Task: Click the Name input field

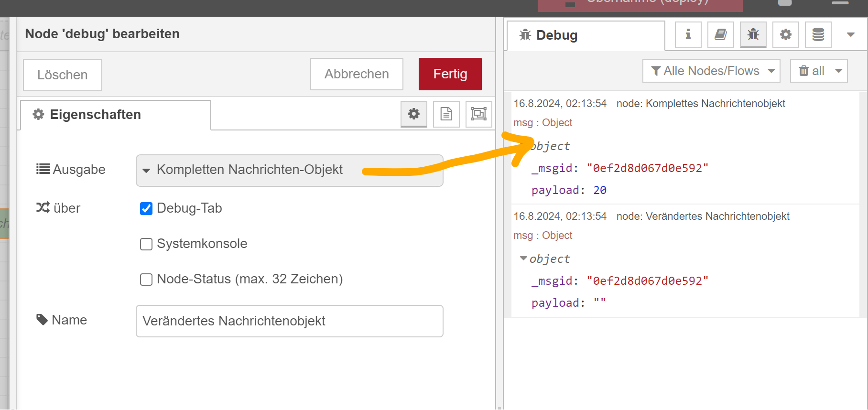Action: coord(289,321)
